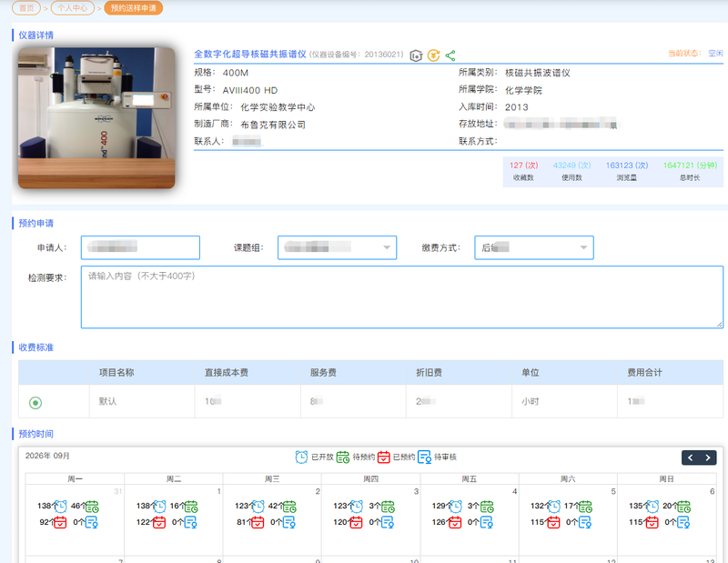This screenshot has height=563, width=728.
Task: Expand the 缴费方式 payment method dropdown
Action: (534, 247)
